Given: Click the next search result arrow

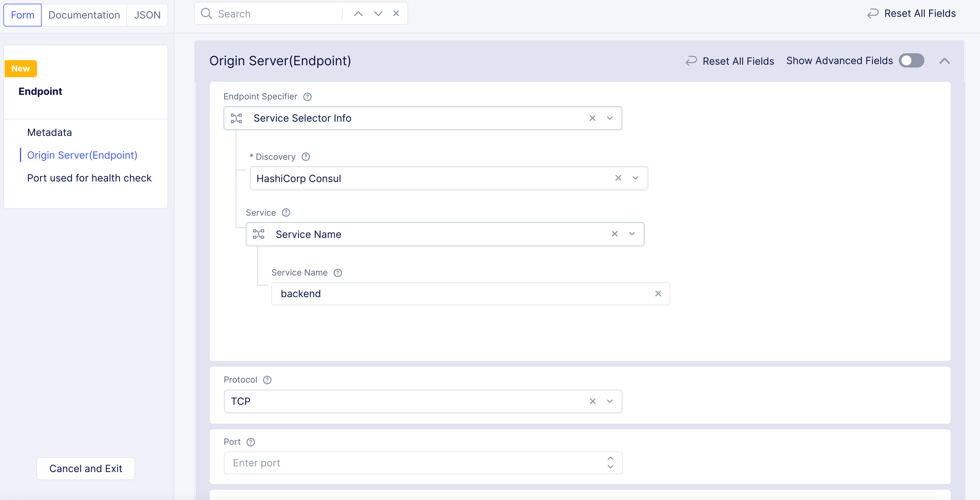Looking at the screenshot, I should click(378, 14).
